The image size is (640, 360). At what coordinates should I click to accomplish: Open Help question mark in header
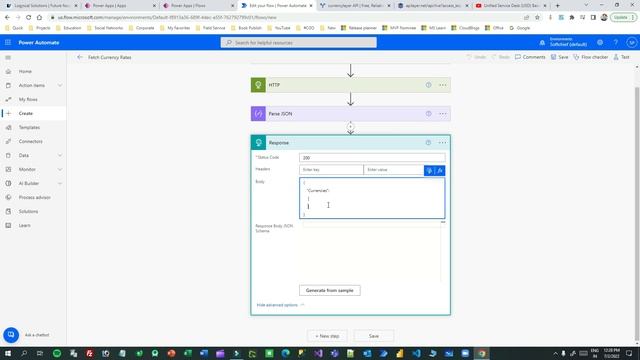(616, 42)
